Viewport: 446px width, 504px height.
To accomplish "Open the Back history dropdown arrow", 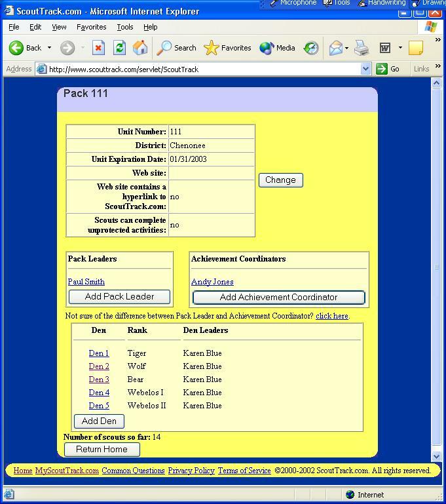I will tap(49, 48).
